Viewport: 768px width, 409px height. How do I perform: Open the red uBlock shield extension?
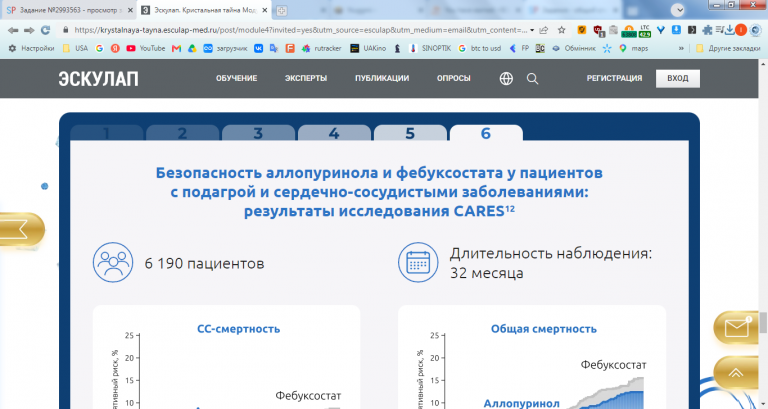tap(598, 31)
